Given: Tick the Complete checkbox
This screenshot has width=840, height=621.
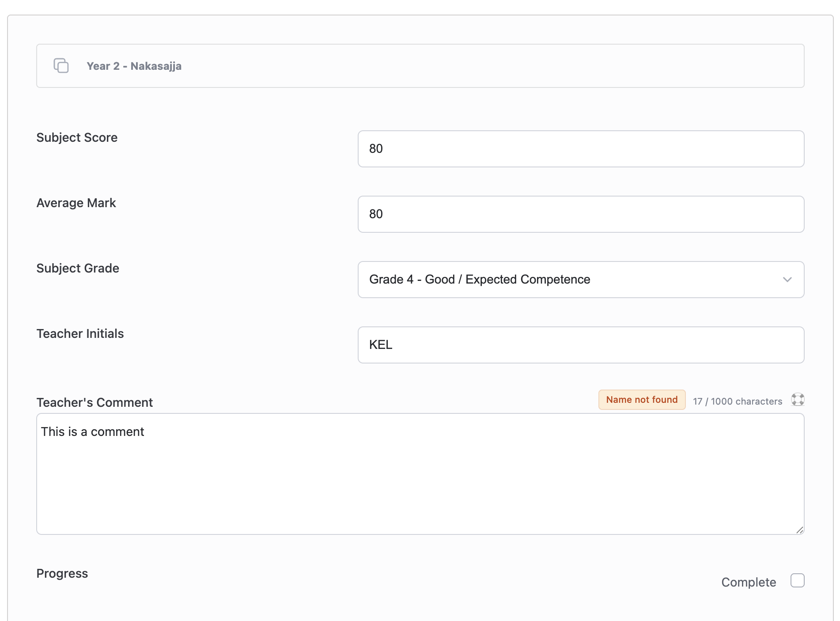Looking at the screenshot, I should point(797,580).
